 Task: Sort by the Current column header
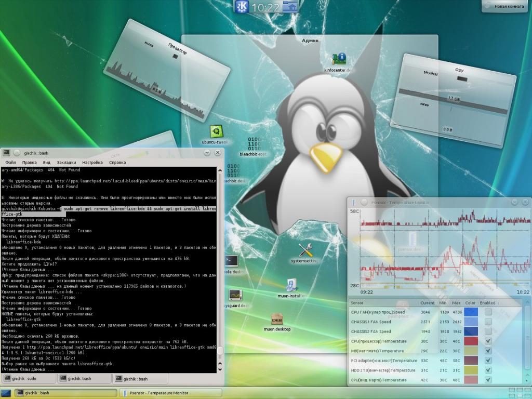coord(427,303)
